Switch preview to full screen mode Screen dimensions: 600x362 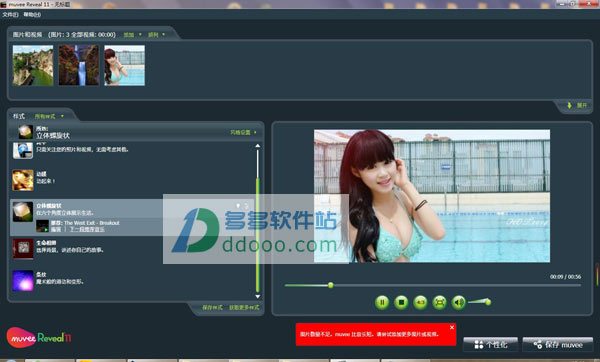pos(439,302)
